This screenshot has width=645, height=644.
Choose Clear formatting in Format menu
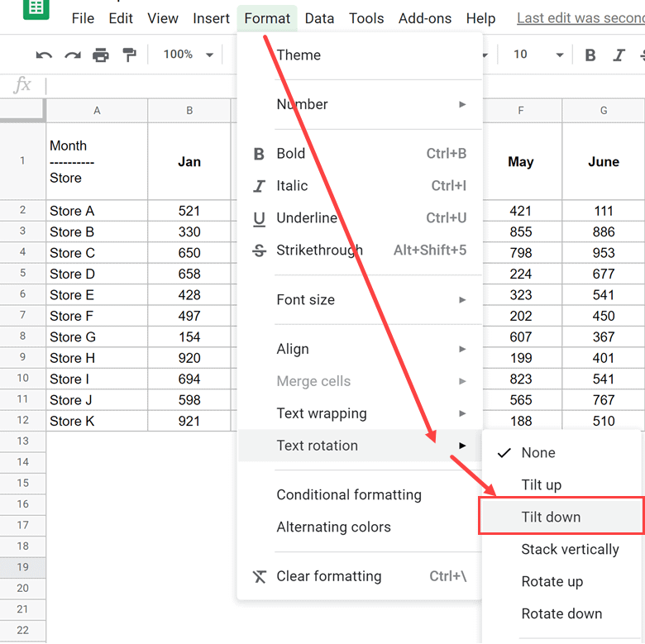point(360,576)
